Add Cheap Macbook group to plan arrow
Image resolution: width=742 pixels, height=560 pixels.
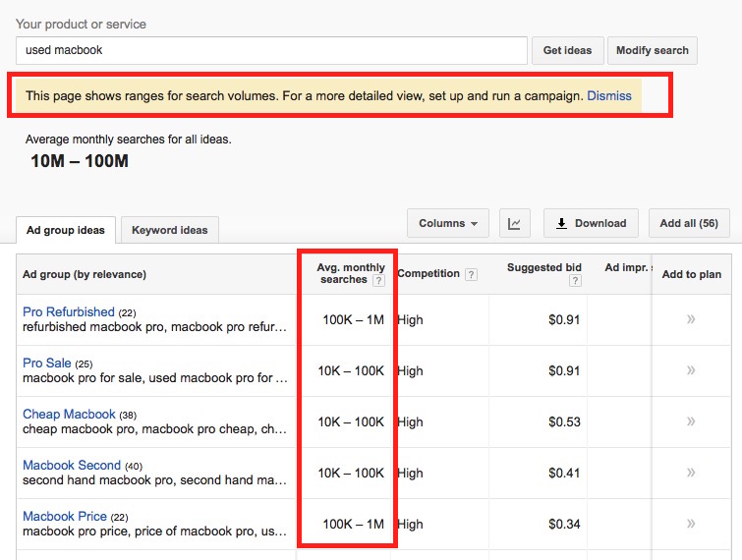click(x=691, y=421)
